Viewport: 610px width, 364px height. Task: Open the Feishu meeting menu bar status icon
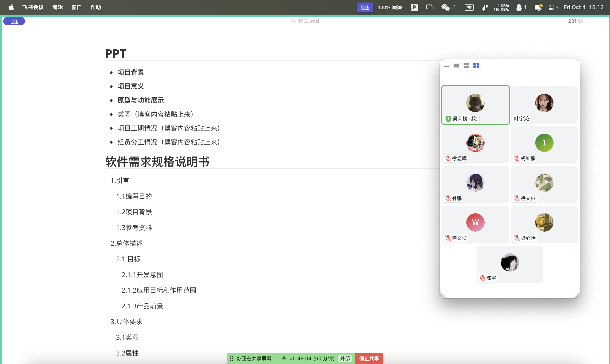tap(365, 7)
